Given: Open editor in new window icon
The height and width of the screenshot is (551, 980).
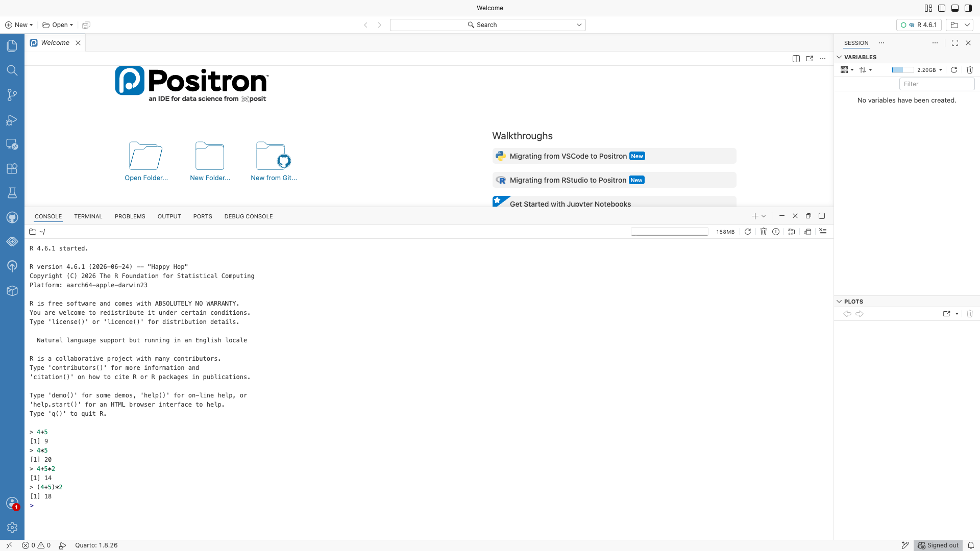Looking at the screenshot, I should [x=810, y=59].
